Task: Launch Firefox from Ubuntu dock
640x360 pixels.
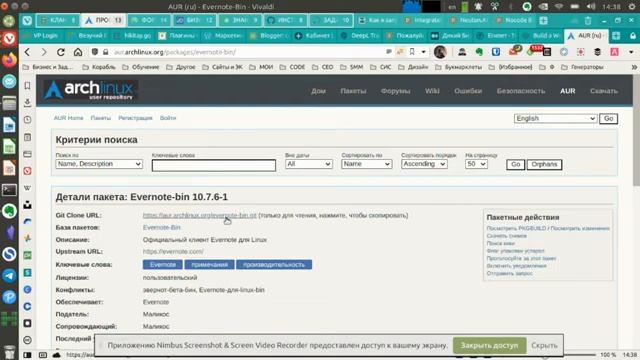Action: 9,60
